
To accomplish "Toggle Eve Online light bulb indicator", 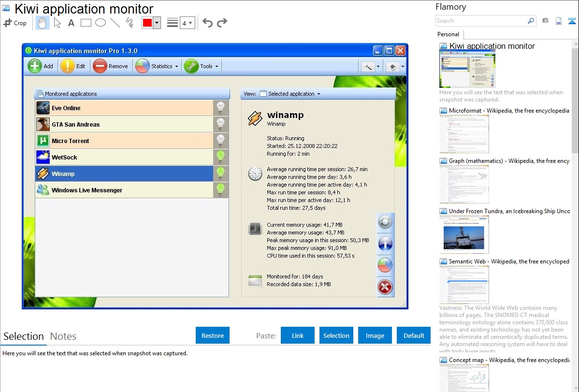I will point(221,108).
